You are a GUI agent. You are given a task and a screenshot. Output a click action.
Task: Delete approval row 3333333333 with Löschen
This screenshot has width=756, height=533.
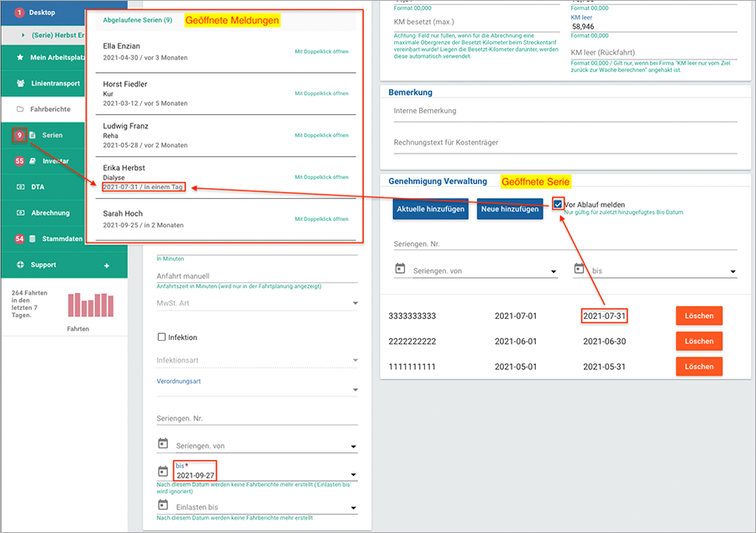point(699,316)
